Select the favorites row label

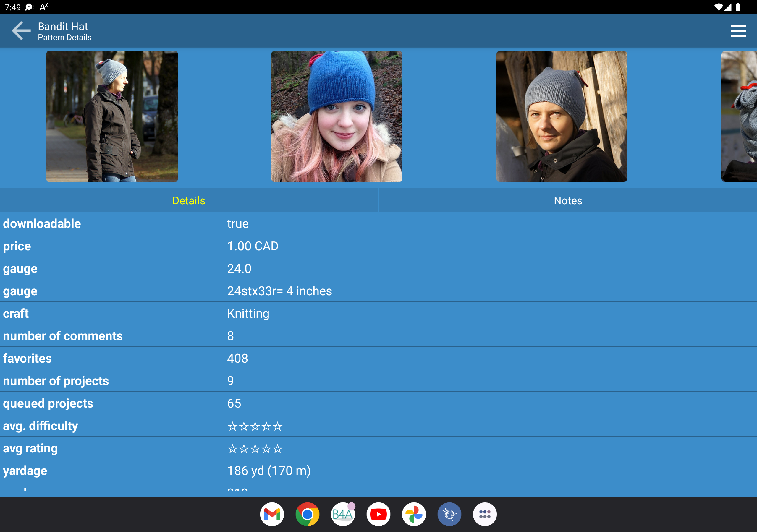(28, 358)
